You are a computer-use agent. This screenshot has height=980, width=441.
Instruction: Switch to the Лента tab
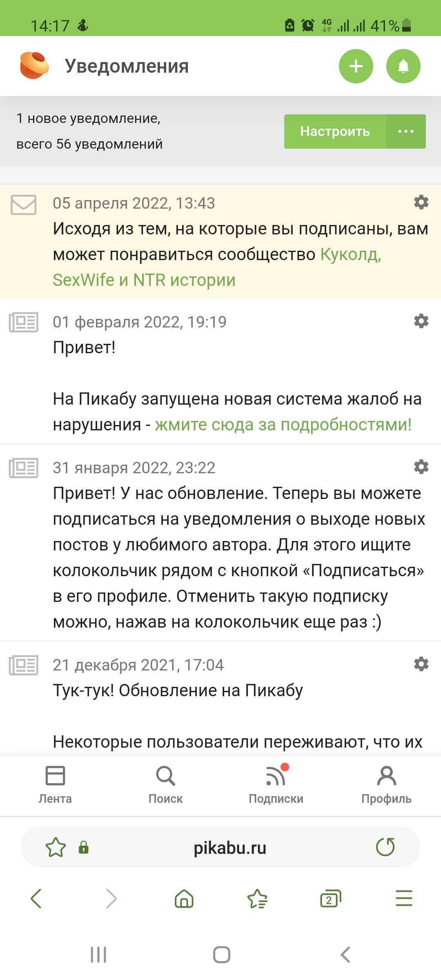tap(55, 784)
